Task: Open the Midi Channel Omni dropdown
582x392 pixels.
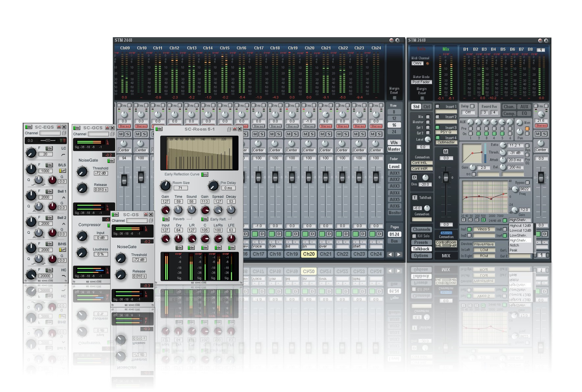Action: click(417, 63)
